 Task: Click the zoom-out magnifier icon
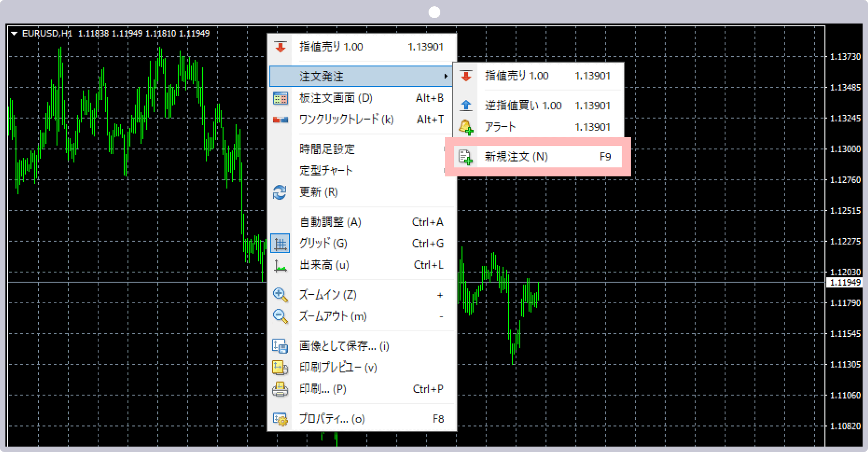click(280, 316)
